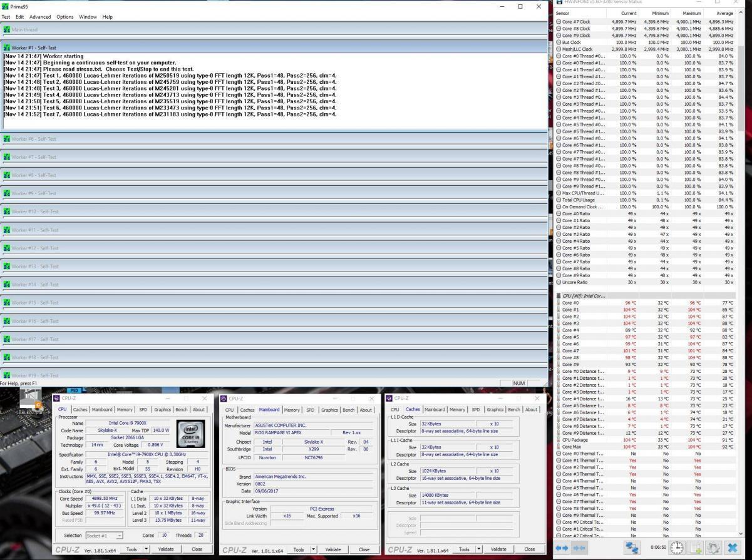752x560 pixels.
Task: Click the Worker #12 Self-Test window icon
Action: (x=7, y=248)
